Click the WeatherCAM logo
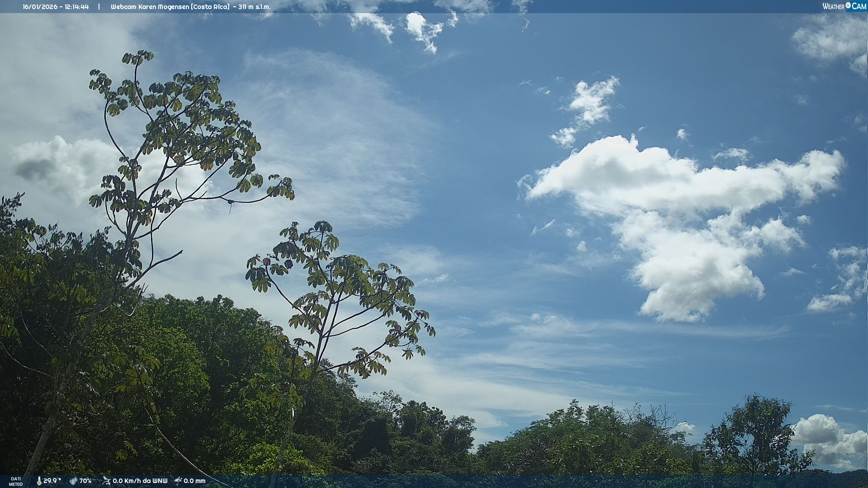868x488 pixels. coord(844,6)
